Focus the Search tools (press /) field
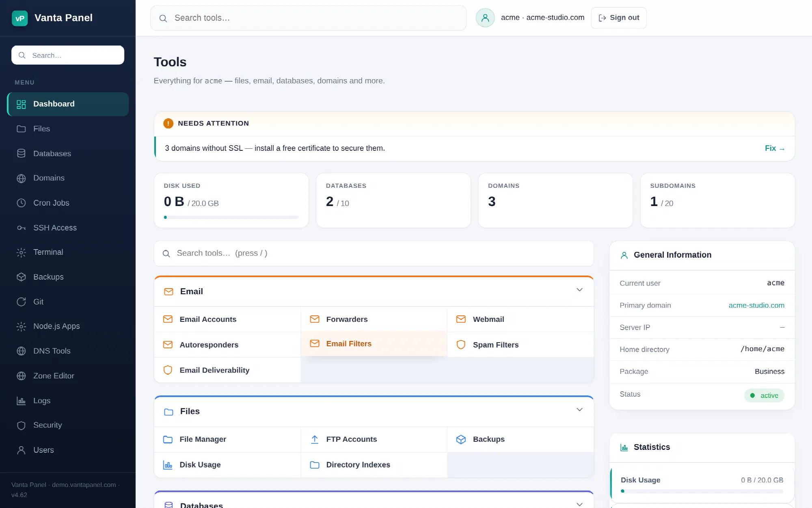Screen dimensions: 812x508 tap(374, 253)
